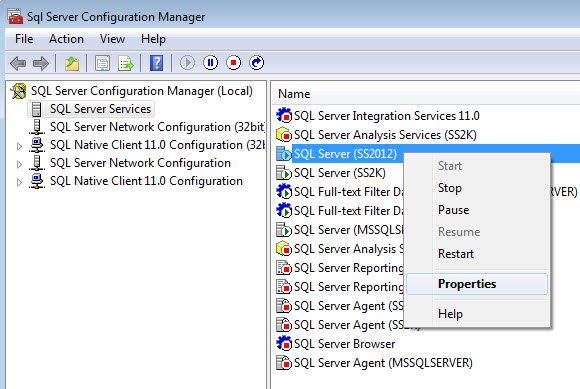The height and width of the screenshot is (389, 580).
Task: Choose Help from the context menu
Action: coord(477,314)
